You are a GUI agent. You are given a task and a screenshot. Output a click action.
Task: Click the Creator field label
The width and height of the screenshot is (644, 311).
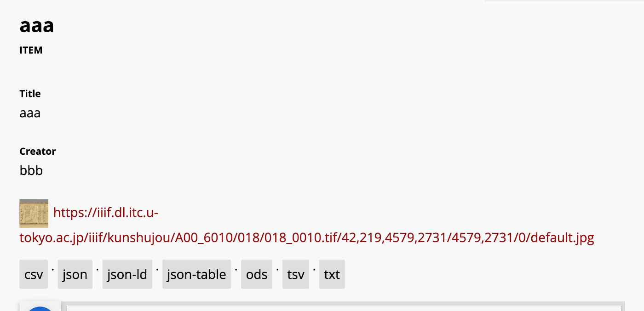pos(37,151)
